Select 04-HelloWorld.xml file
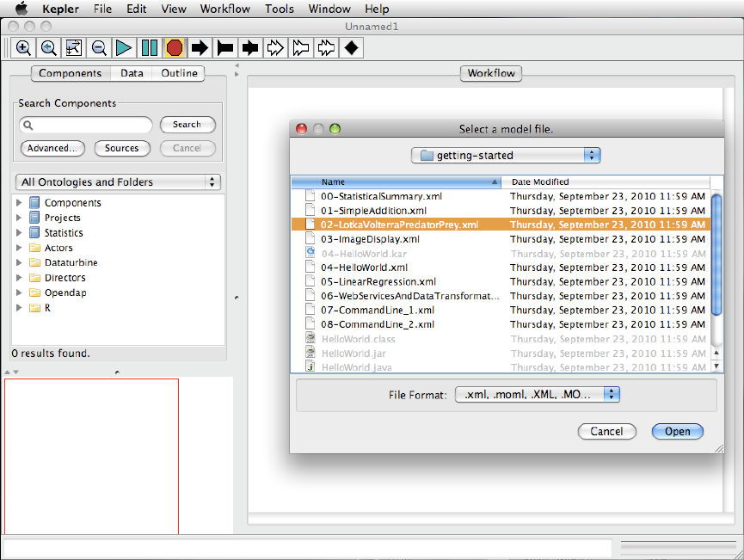Image resolution: width=744 pixels, height=560 pixels. (x=501, y=268)
